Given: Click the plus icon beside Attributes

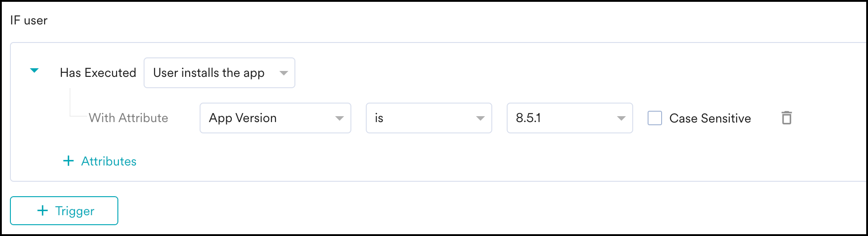Looking at the screenshot, I should click(68, 161).
